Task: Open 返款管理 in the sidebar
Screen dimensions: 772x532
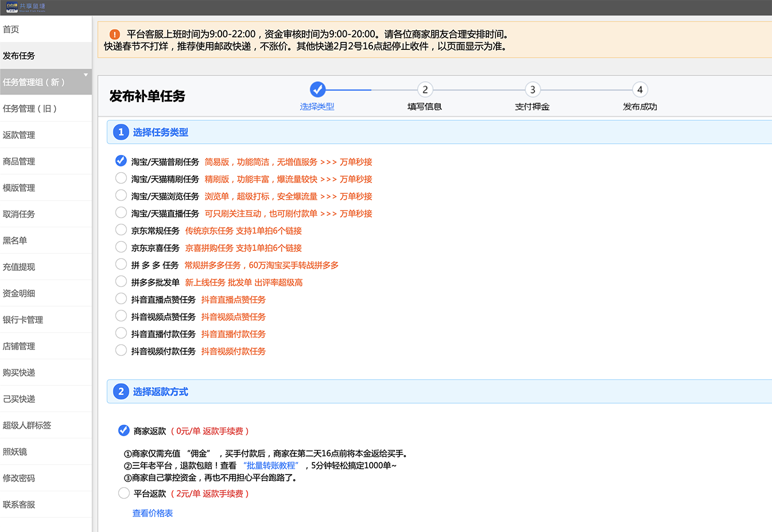Action: 46,135
